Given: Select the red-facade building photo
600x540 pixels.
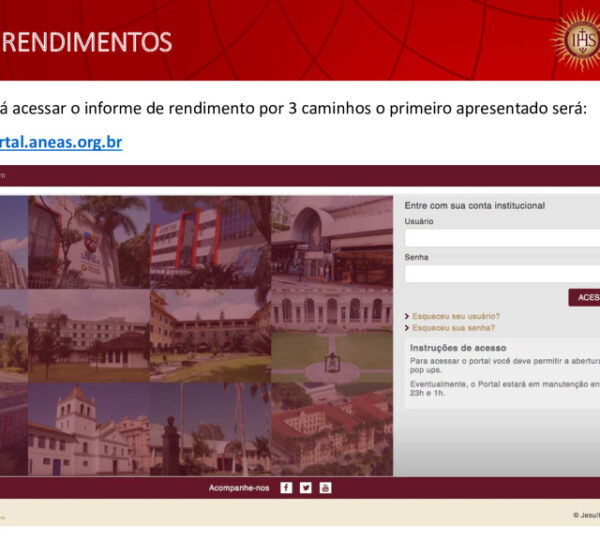Looking at the screenshot, I should pos(210,242).
